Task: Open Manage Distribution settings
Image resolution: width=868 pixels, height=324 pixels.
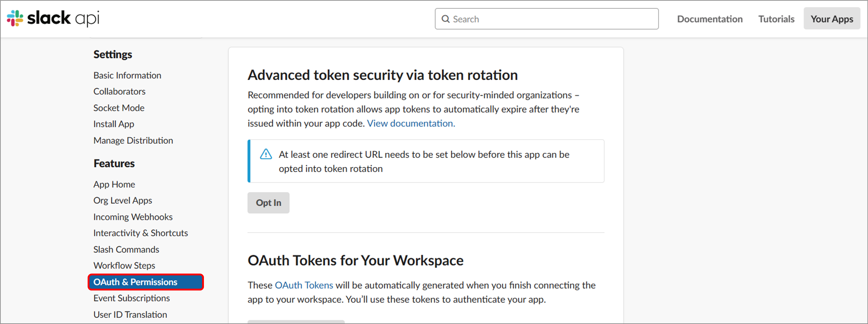Action: pos(133,140)
